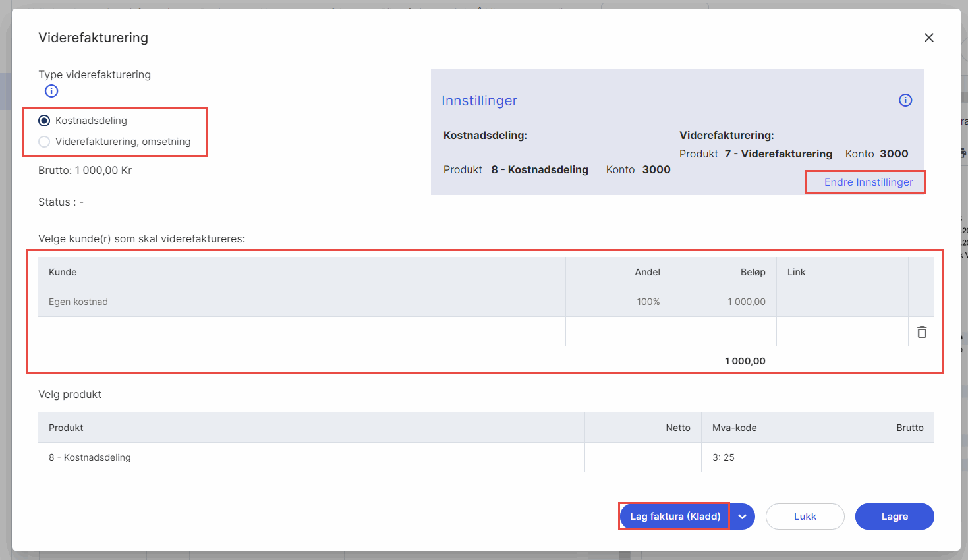
Task: Click the empty Netto cell in product row
Action: tap(643, 457)
